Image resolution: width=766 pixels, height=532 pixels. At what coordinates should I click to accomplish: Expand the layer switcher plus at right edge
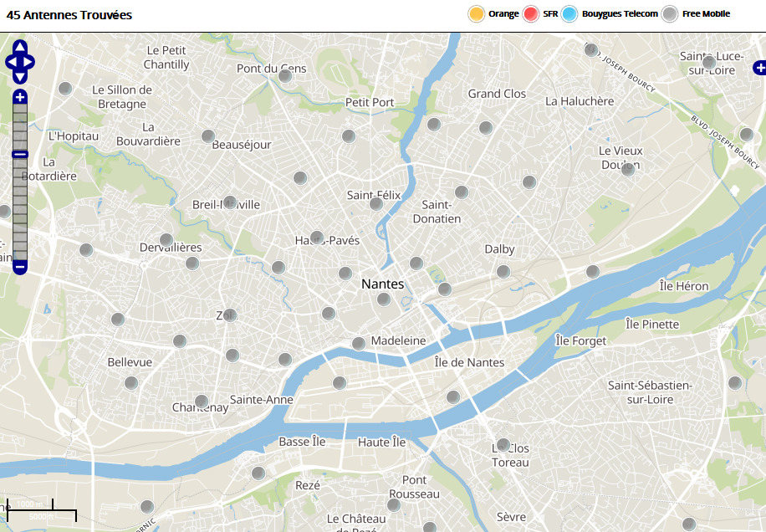point(759,67)
